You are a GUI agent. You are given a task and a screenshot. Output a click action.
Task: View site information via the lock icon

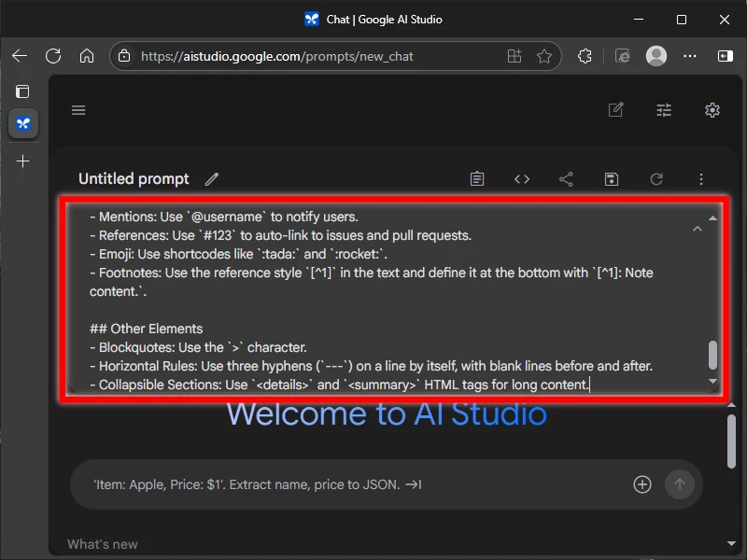click(124, 56)
